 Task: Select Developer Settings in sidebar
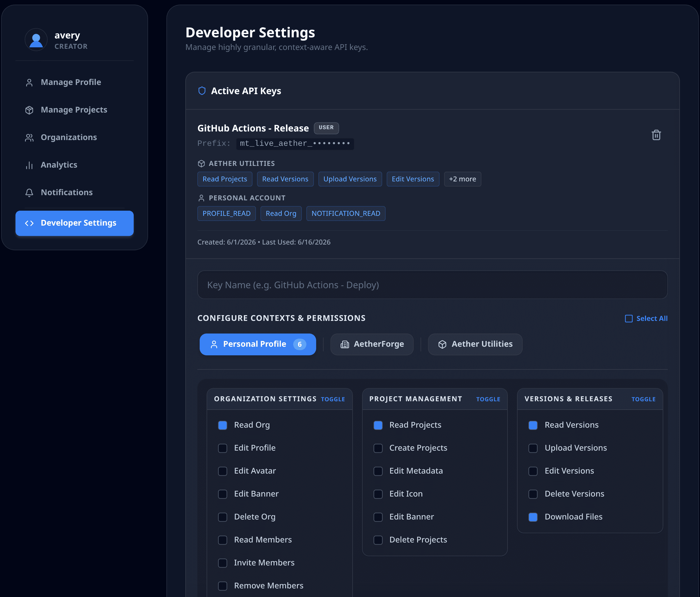[x=75, y=223]
